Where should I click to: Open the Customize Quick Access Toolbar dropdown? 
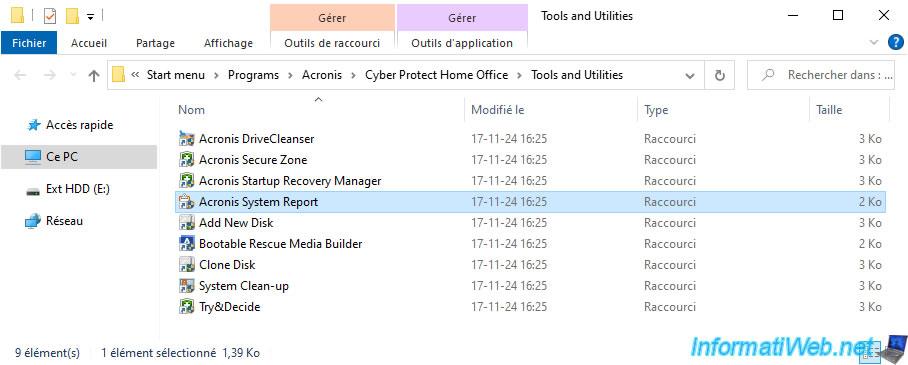point(90,17)
